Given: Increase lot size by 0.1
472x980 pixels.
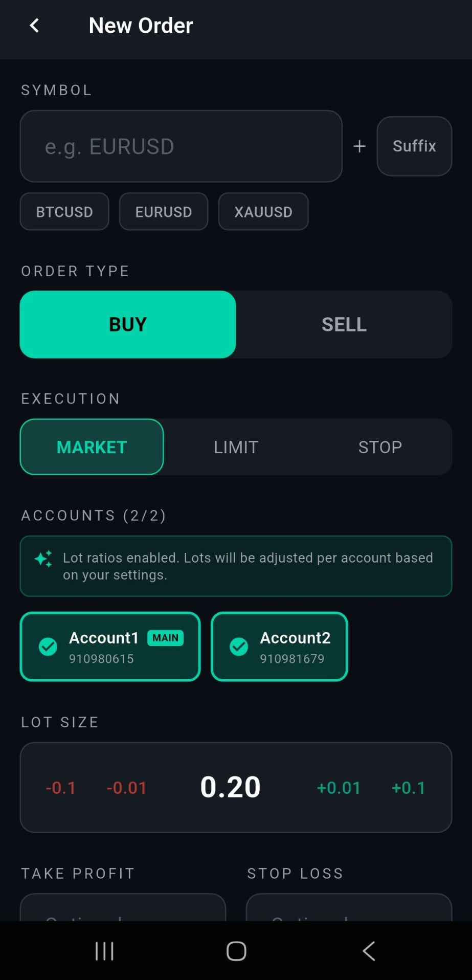Looking at the screenshot, I should (x=408, y=788).
